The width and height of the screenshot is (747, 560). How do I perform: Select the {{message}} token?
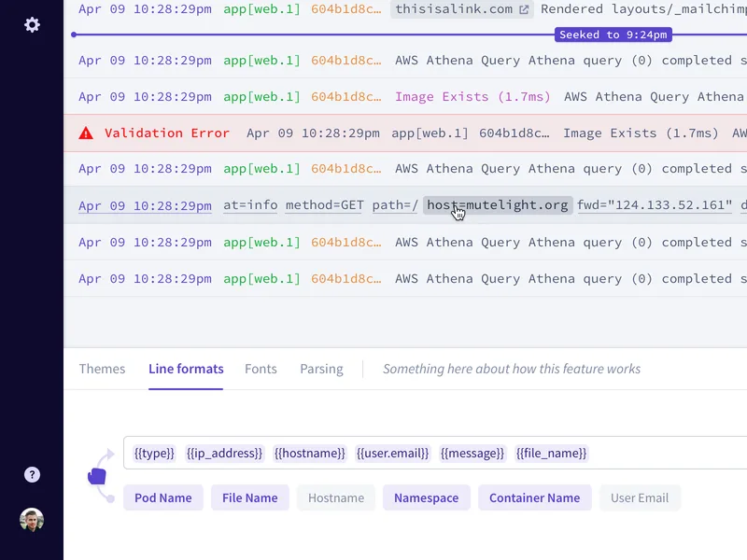point(472,453)
